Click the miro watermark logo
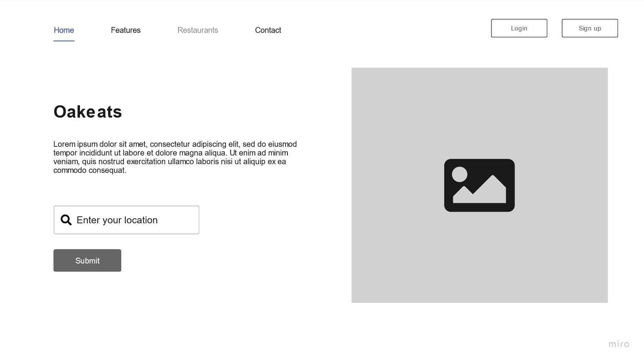The image size is (644, 362). pos(619,343)
